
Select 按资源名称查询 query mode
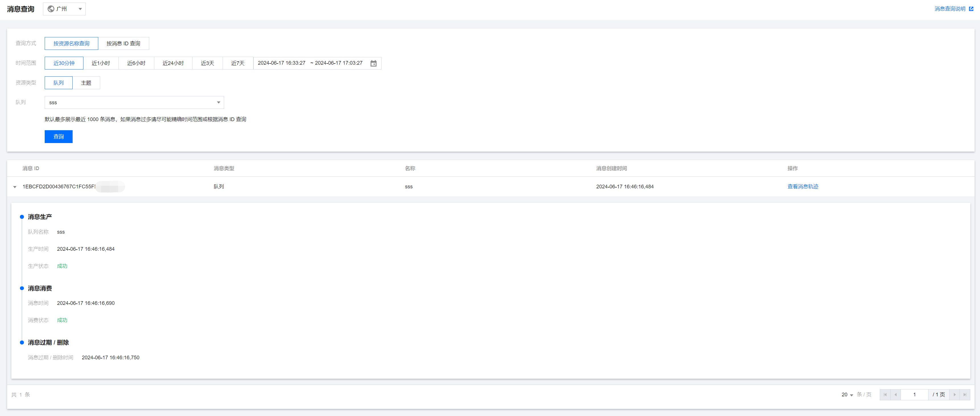(x=71, y=43)
